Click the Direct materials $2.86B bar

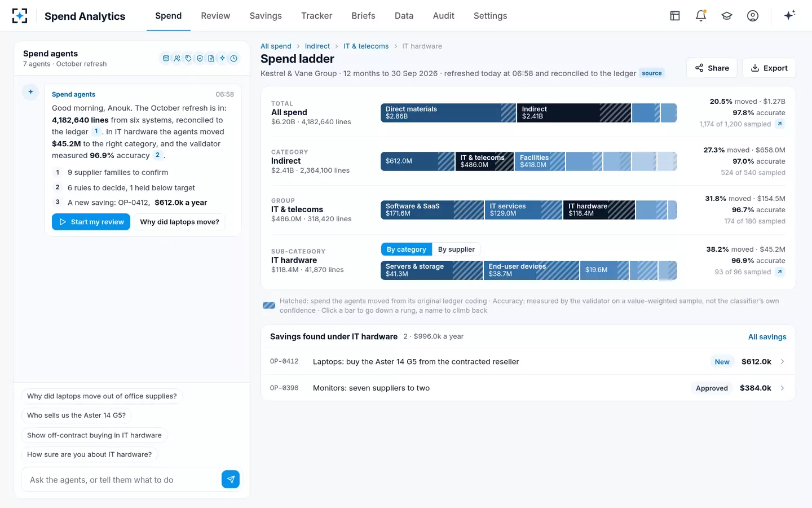pos(448,113)
